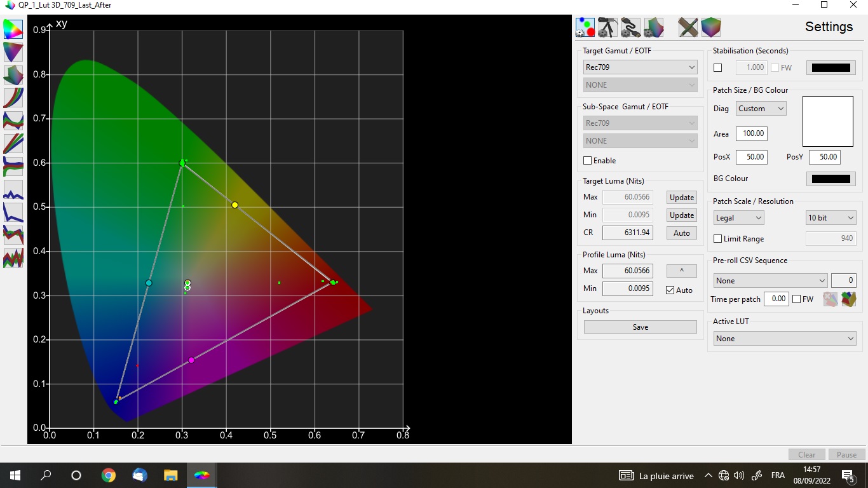Image resolution: width=868 pixels, height=488 pixels.
Task: Open the Legal patch scale dropdown
Action: [x=738, y=218]
